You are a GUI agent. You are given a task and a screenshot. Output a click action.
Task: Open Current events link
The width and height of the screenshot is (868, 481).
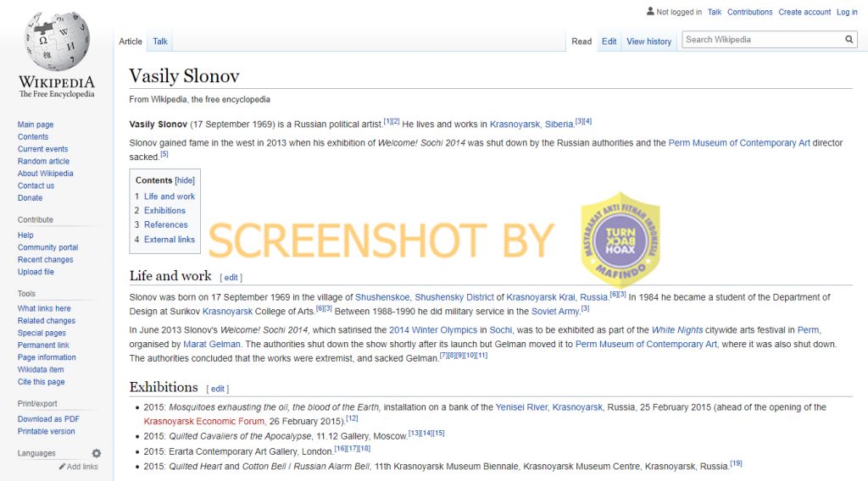coord(42,149)
